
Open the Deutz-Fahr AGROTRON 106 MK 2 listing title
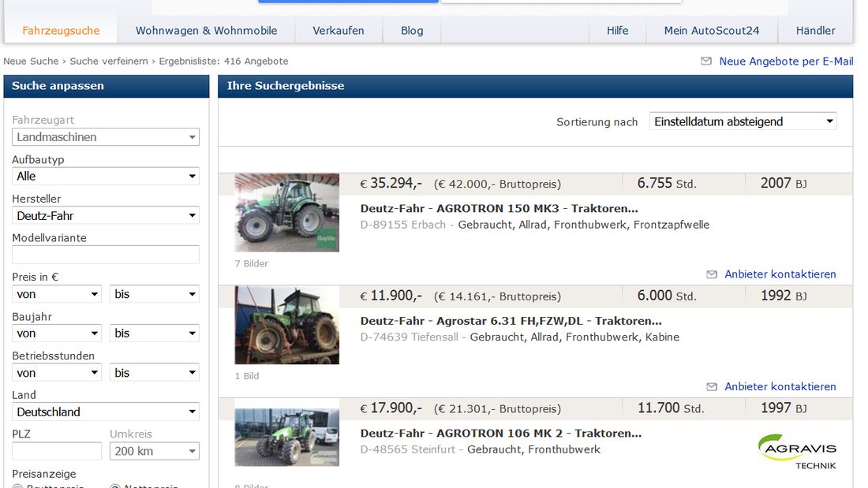click(x=500, y=434)
